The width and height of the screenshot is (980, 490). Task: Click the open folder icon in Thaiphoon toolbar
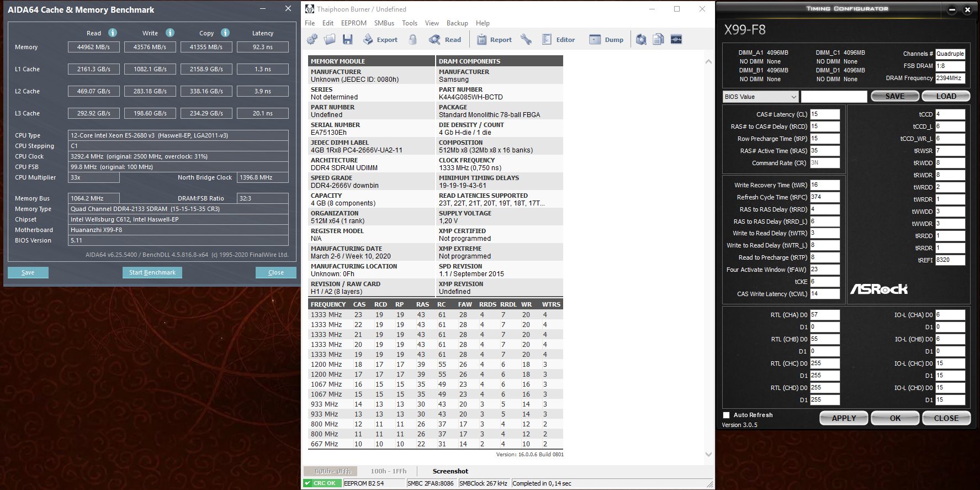click(330, 39)
